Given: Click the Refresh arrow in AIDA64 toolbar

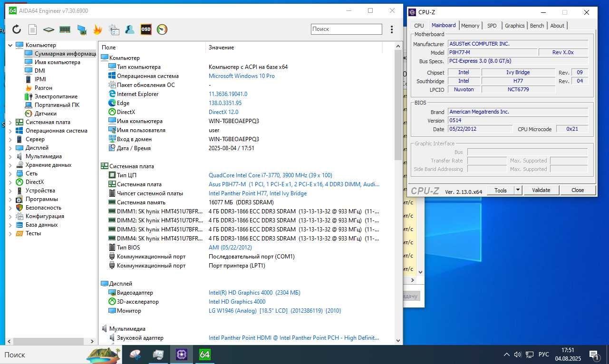Looking at the screenshot, I should click(x=17, y=29).
